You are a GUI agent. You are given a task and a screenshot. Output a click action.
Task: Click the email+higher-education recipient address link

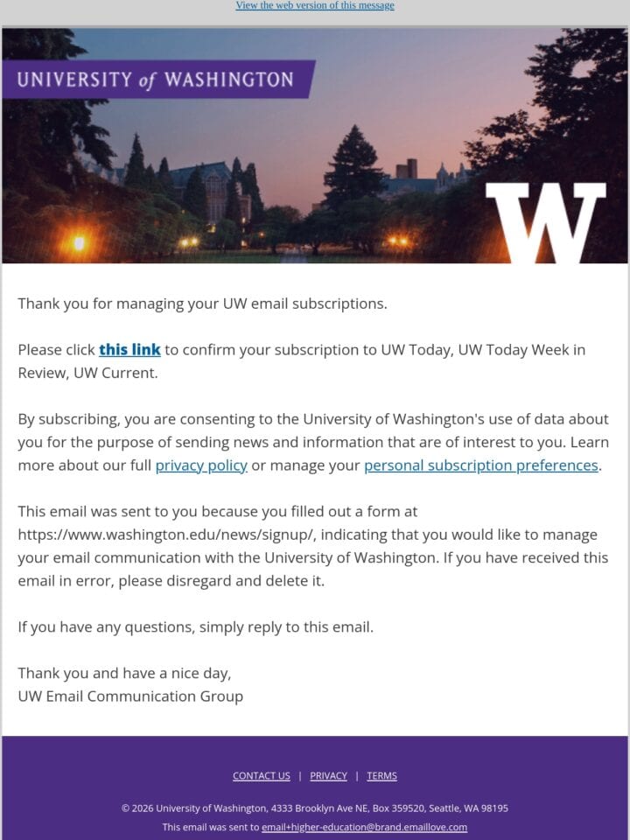(364, 827)
